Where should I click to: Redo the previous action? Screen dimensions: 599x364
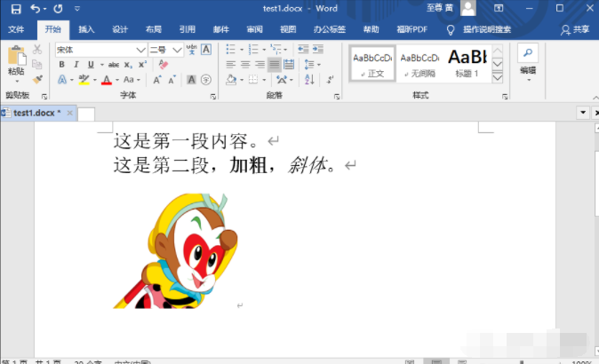pyautogui.click(x=58, y=8)
